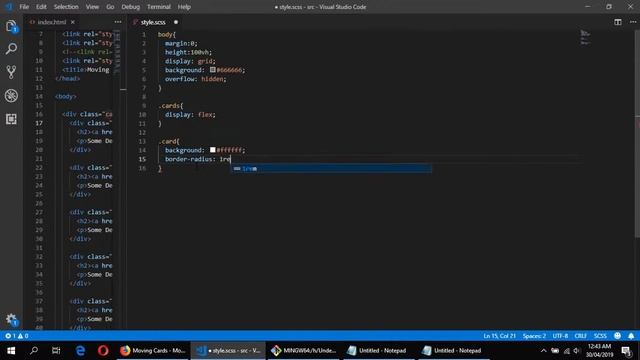The height and width of the screenshot is (360, 640).
Task: Open the feedback smiley in status bar
Action: [x=617, y=336]
